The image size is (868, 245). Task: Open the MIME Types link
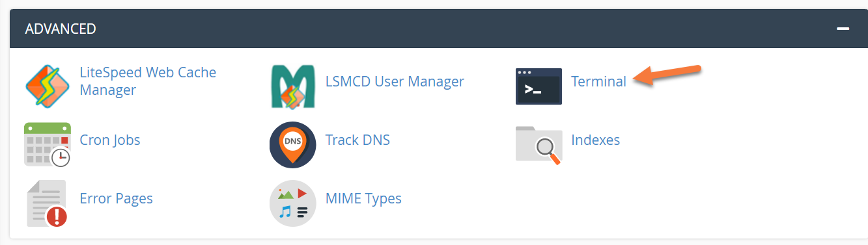point(363,198)
